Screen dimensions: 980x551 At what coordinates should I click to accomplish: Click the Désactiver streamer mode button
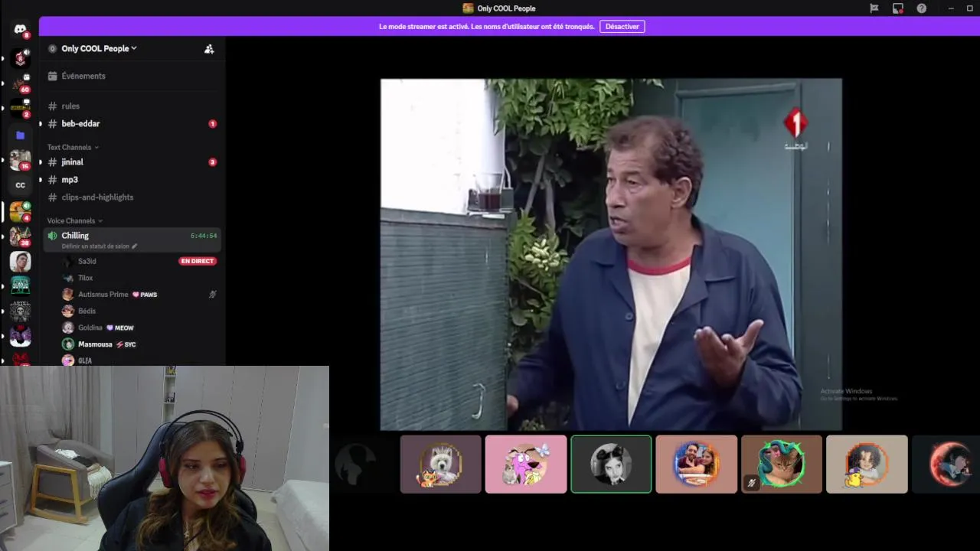pyautogui.click(x=622, y=27)
